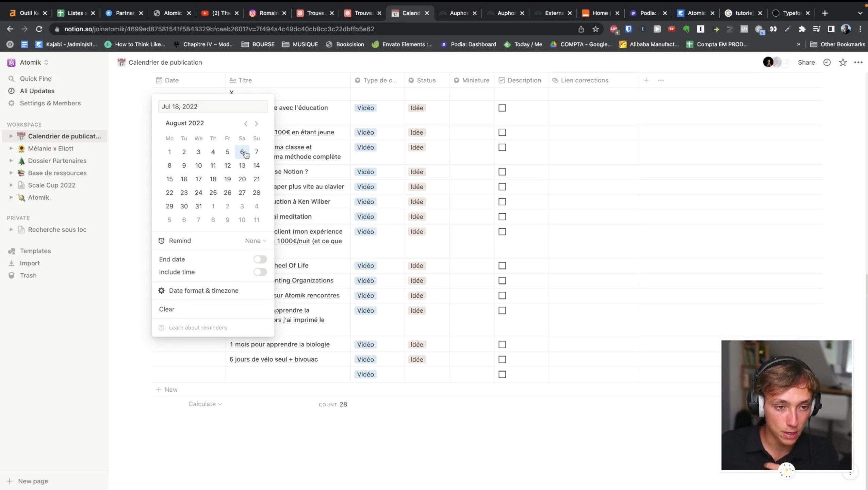Open the three-dot page options menu
The width and height of the screenshot is (868, 490).
pos(858,62)
